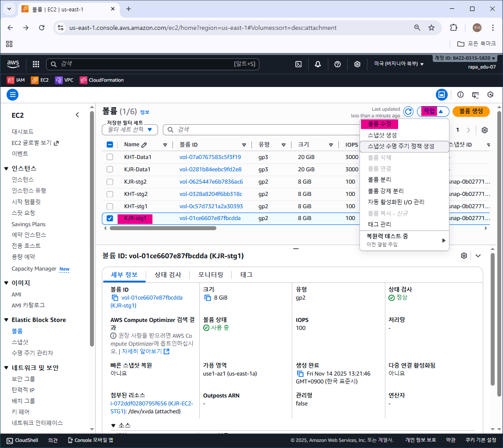The image size is (503, 448).
Task: Select the KHT-stg1 volume checkbox
Action: [110, 206]
